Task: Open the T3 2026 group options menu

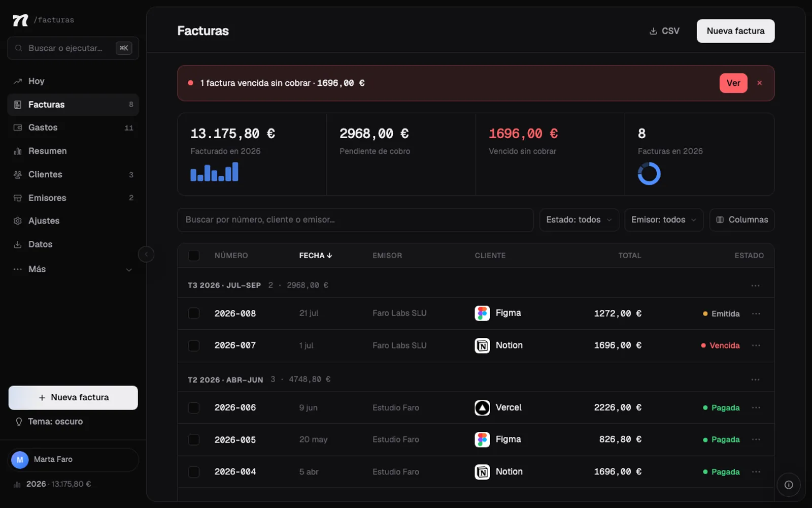Action: [x=756, y=285]
